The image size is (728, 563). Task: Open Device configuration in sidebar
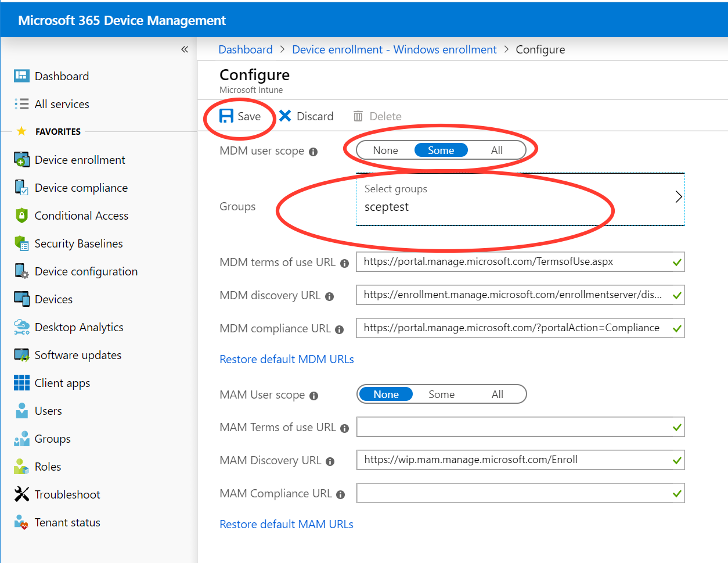pos(86,271)
